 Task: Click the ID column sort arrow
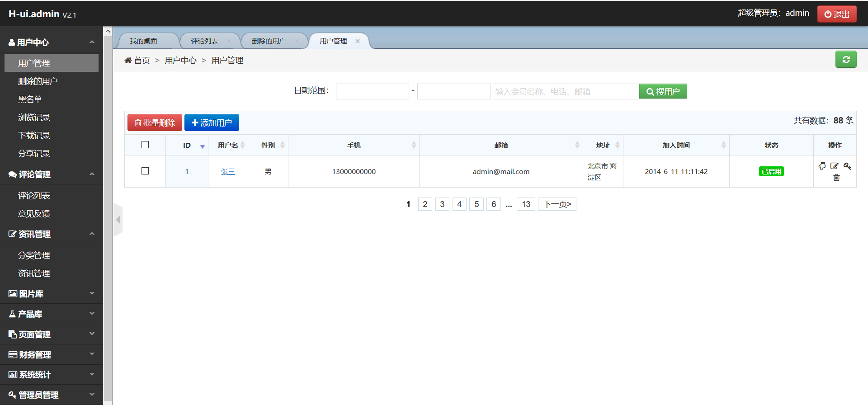(202, 146)
